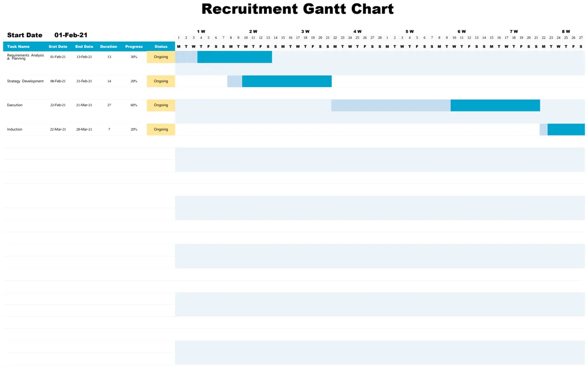Screen dimensions: 588x368
Task: Click the 08-Feb-21 start date cell
Action: [x=58, y=81]
